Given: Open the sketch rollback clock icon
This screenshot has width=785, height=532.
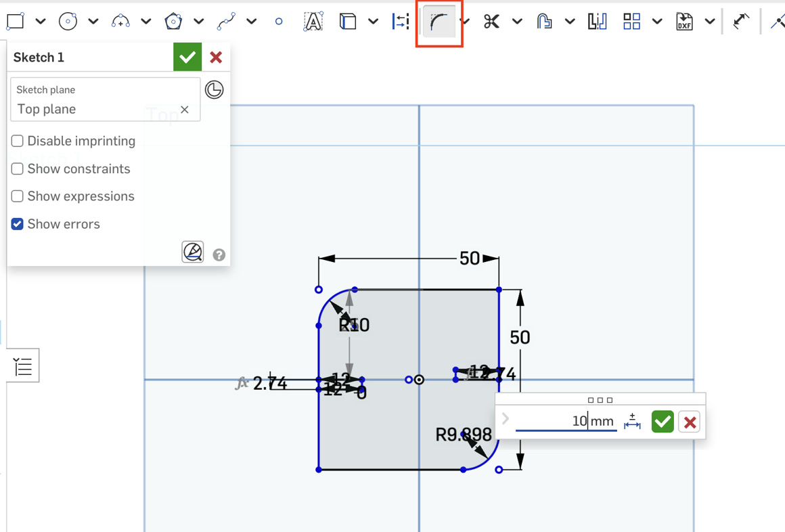Looking at the screenshot, I should pos(215,89).
